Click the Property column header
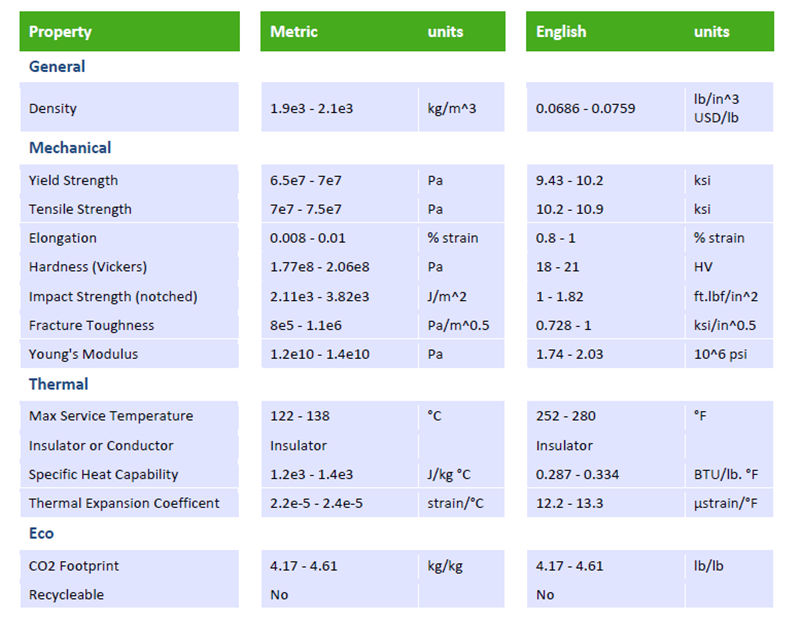Screen dimensions: 800x623 [60, 32]
